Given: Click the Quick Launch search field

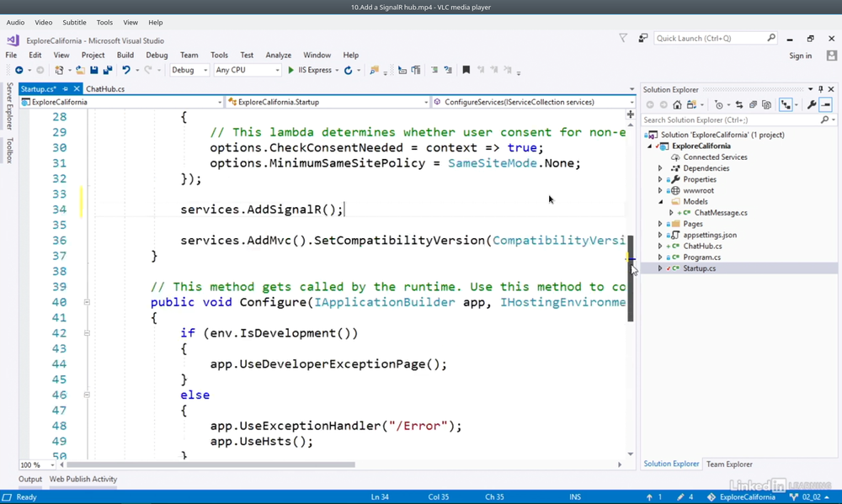Looking at the screenshot, I should pos(715,38).
